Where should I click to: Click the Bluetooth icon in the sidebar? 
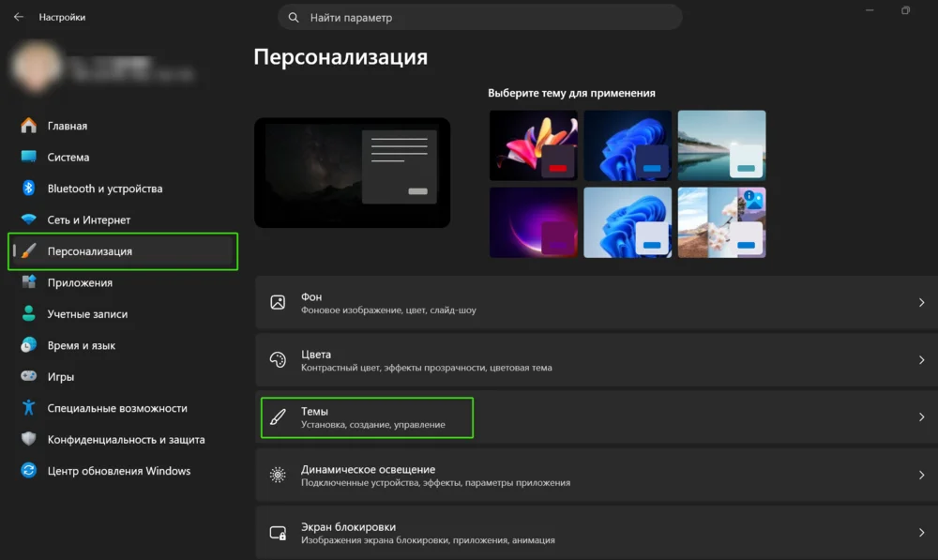[28, 188]
